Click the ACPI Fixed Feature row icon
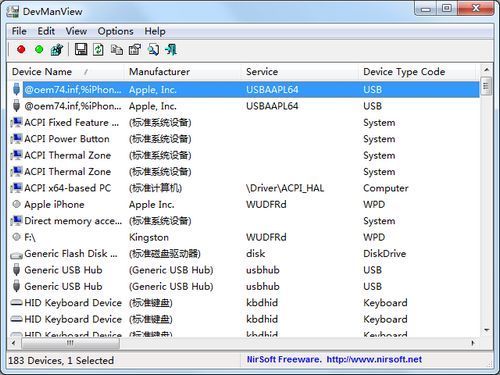Viewport: 500px width, 375px height. click(16, 122)
